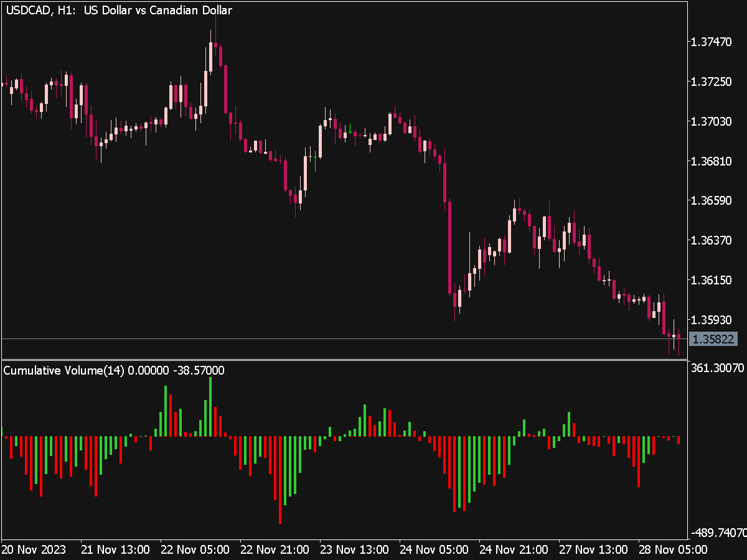Click the 1.36590 price axis label
Screen dimensions: 747x560
712,201
